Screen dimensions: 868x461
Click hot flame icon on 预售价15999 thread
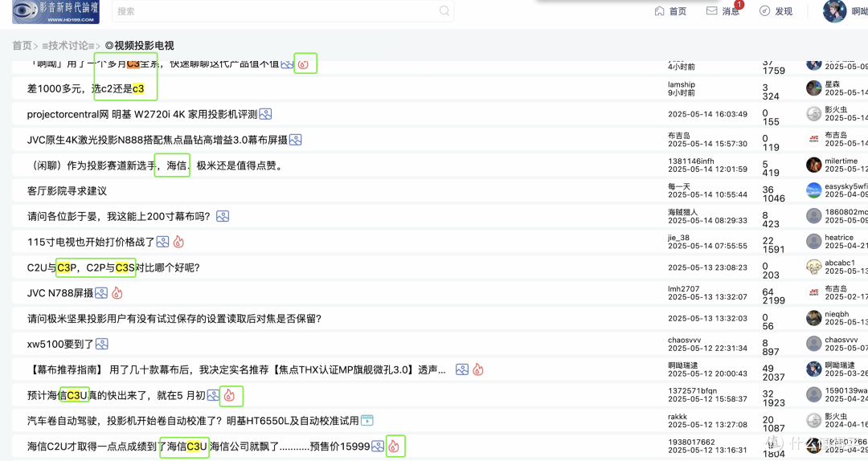pos(394,446)
